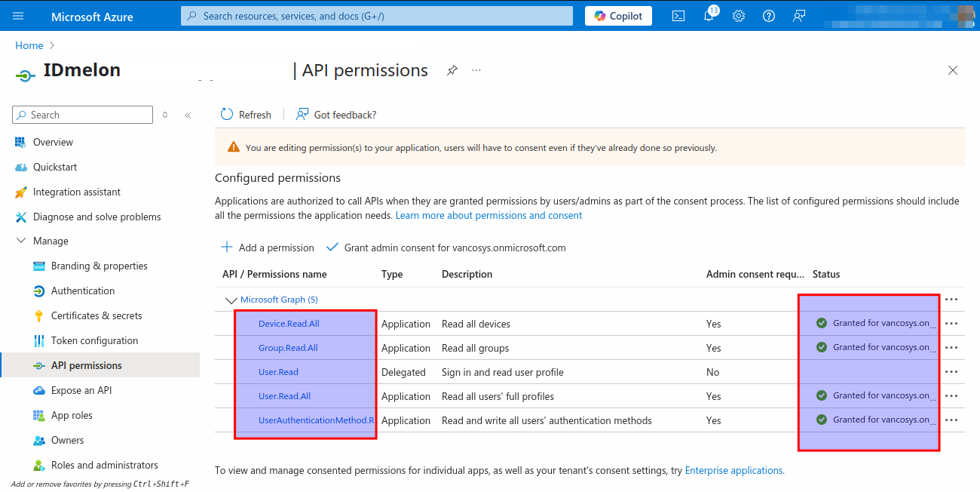Open more options for the UserAuthenticationMethod row
The width and height of the screenshot is (980, 492).
951,420
